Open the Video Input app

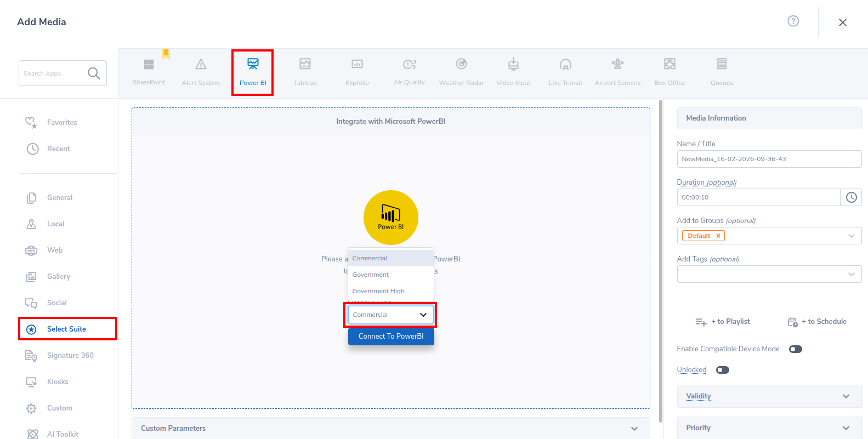tap(513, 72)
